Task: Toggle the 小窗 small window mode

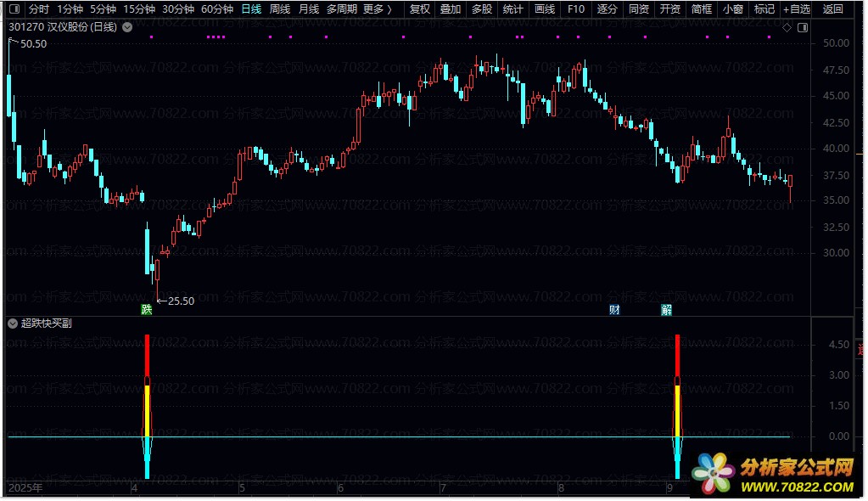Action: click(732, 9)
